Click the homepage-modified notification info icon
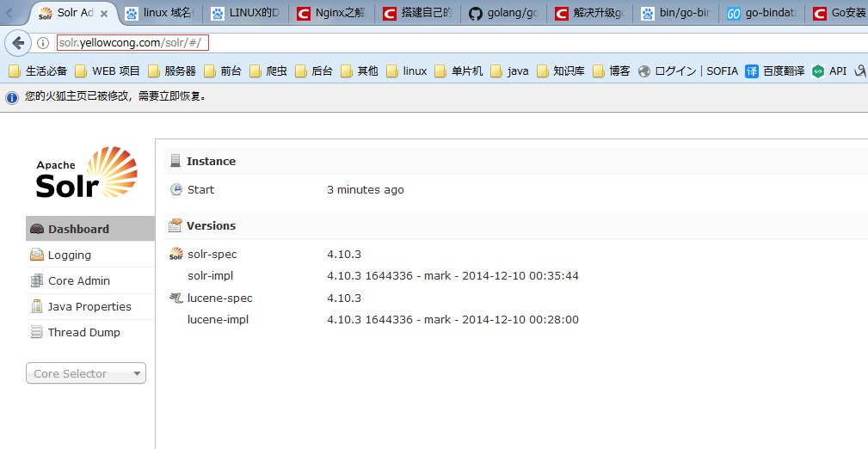 click(12, 97)
